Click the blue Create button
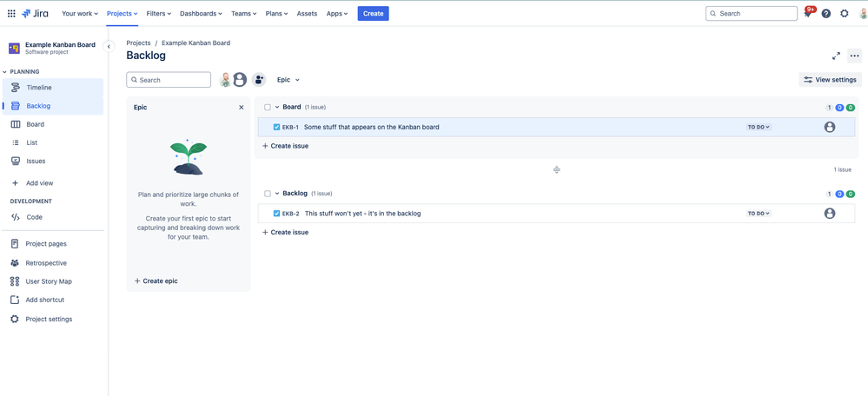868x396 pixels. tap(373, 13)
